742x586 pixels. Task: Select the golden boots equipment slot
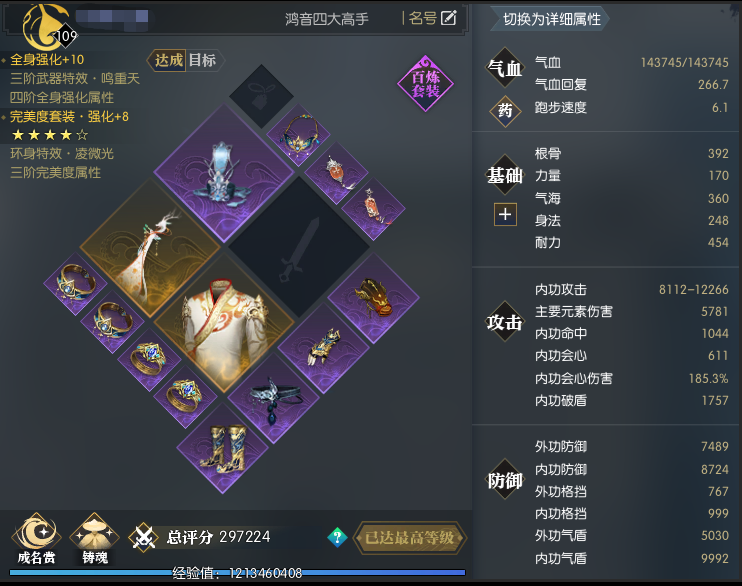click(222, 447)
